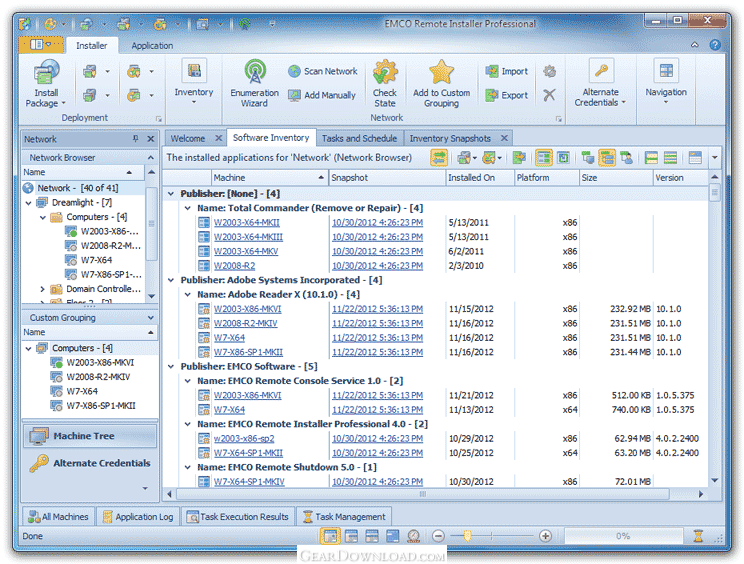This screenshot has width=744, height=564.
Task: Click the Machine Tree navigation button
Action: point(90,436)
